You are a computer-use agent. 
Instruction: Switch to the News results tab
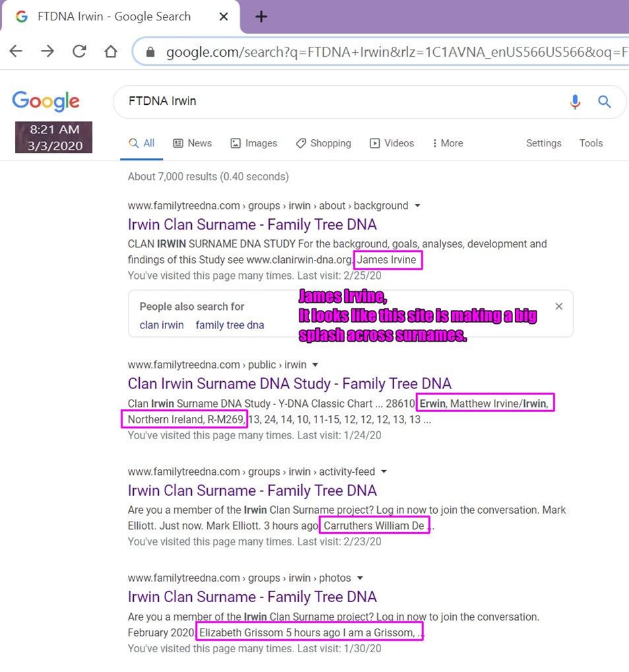(x=193, y=143)
